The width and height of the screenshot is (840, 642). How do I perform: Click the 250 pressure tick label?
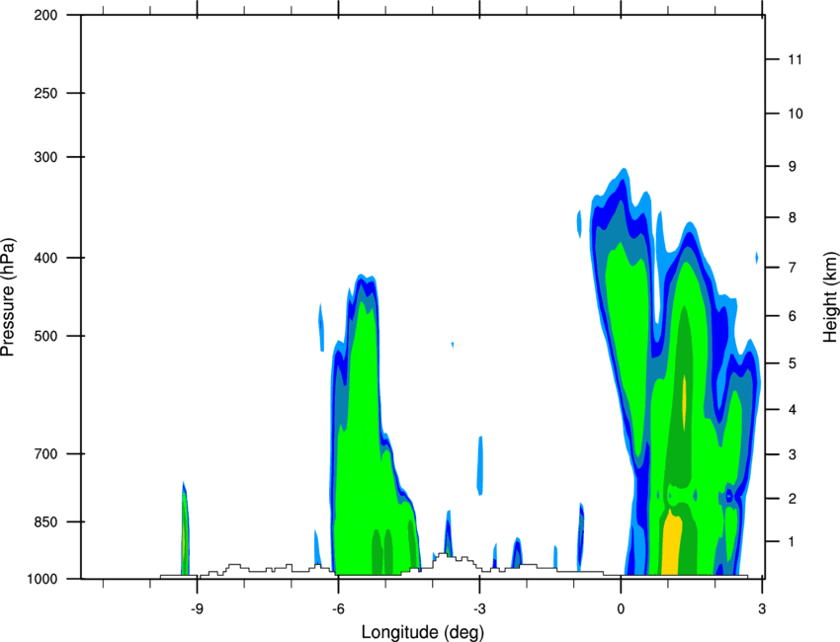point(45,93)
